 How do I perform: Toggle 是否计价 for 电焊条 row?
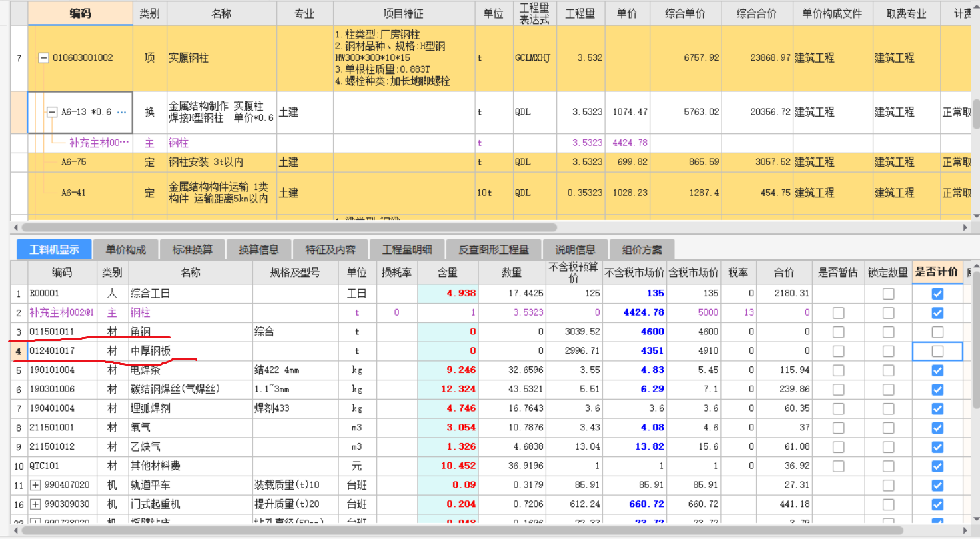pyautogui.click(x=937, y=370)
